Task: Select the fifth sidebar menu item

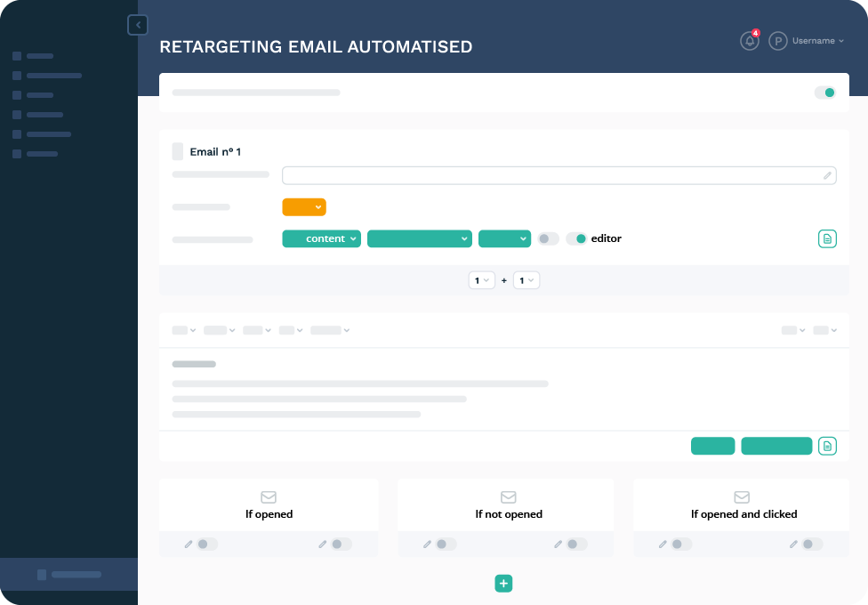Action: coord(42,134)
